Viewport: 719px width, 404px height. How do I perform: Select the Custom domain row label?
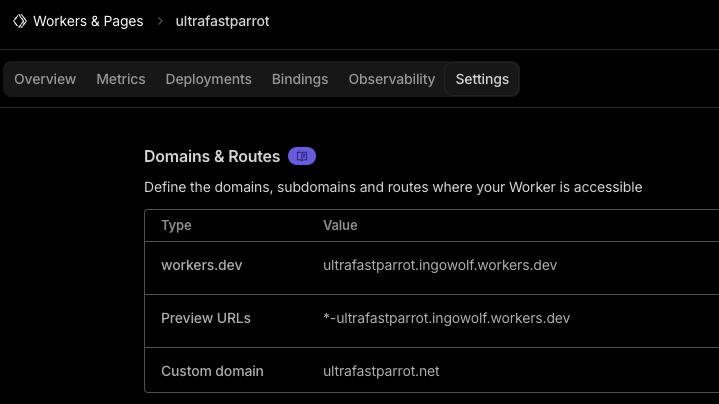coord(212,371)
